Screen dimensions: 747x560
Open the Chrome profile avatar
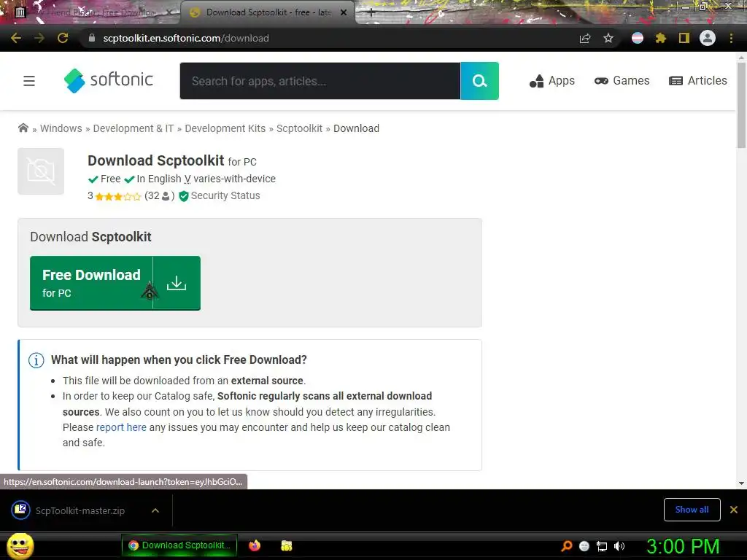tap(708, 38)
